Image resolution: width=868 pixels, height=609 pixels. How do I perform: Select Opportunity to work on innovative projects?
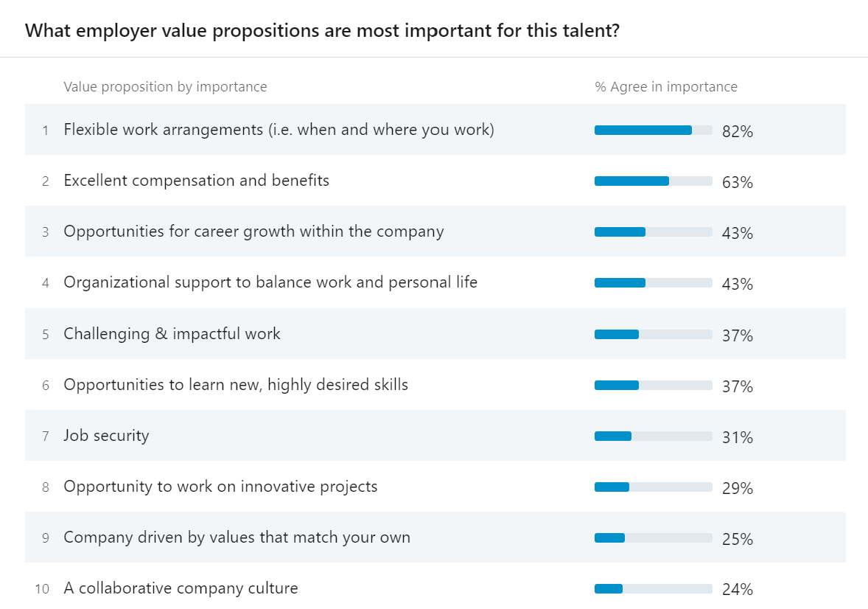coord(220,487)
